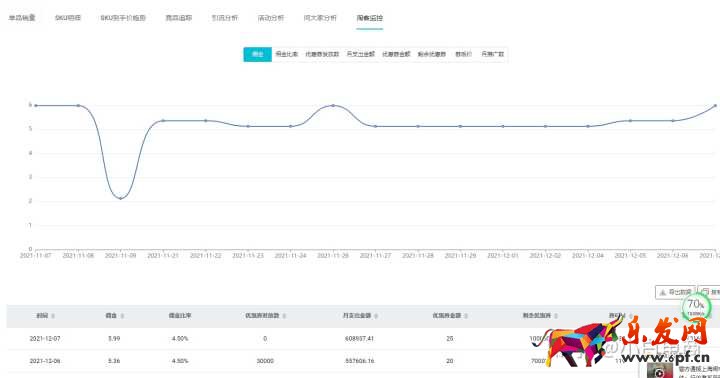Select the highlighted 佣金 chart metric
Screen dimensions: 720x378
point(258,54)
